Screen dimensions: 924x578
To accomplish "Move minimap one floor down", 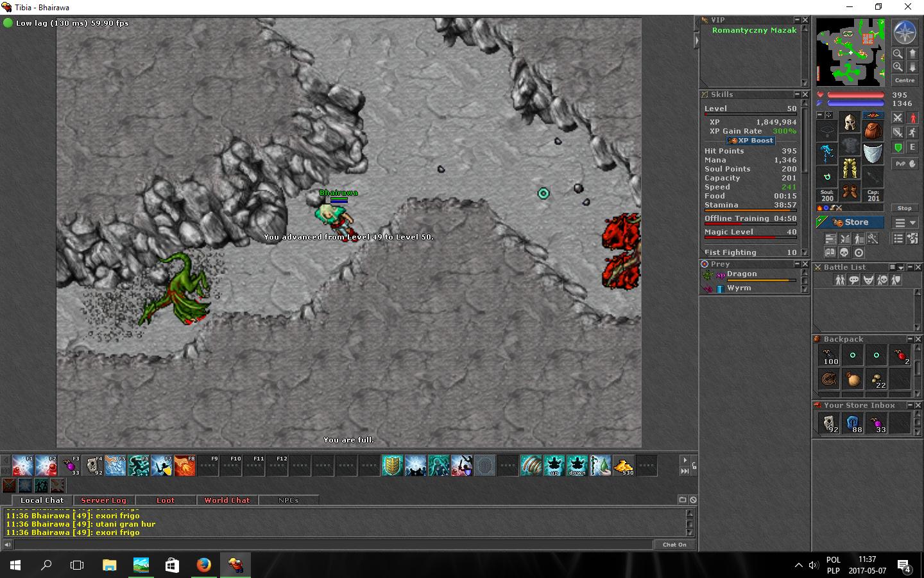I will click(x=912, y=67).
